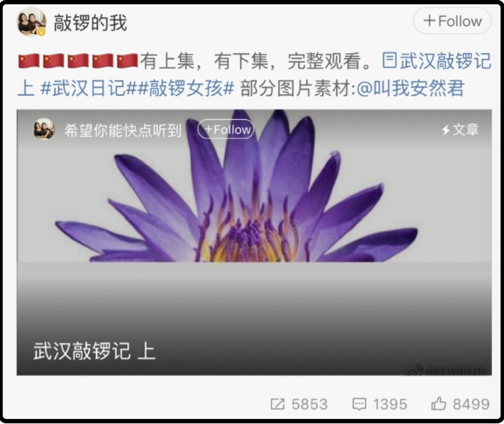Open the #武汉日记# hashtag
Image resolution: width=504 pixels, height=424 pixels.
tap(84, 88)
